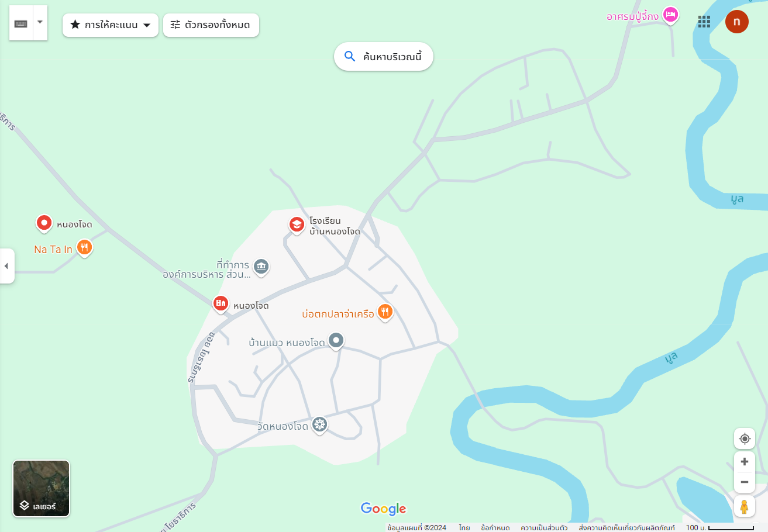Click the my location target button
768x532 pixels.
tap(745, 438)
